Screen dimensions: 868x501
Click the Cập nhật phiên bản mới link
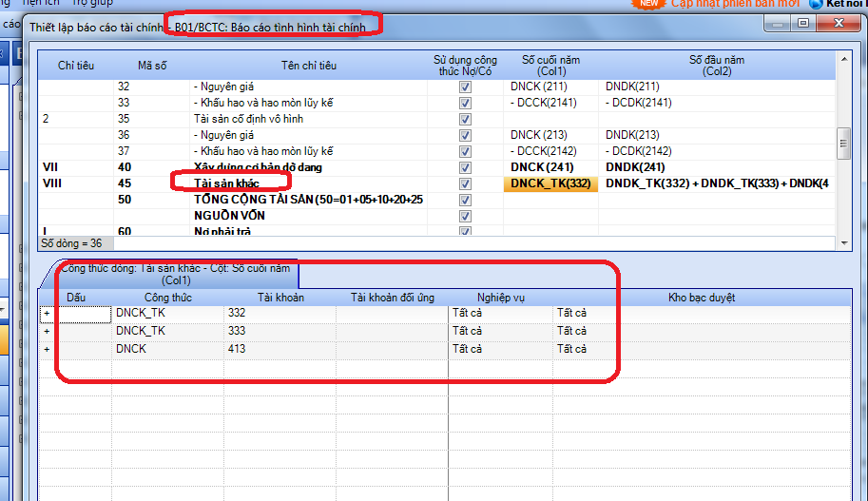(735, 3)
